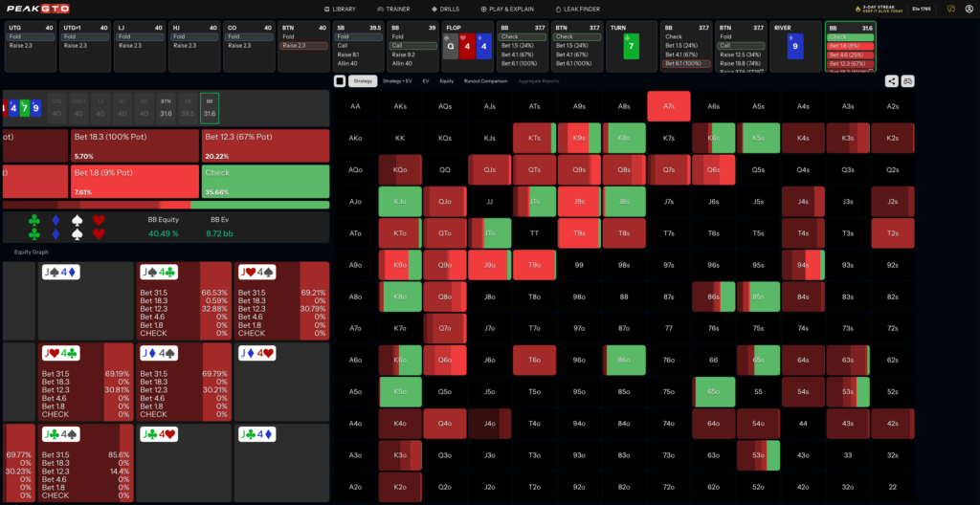Choose Raise 9.2 in the BB 39 column
The image size is (980, 505).
tap(413, 55)
